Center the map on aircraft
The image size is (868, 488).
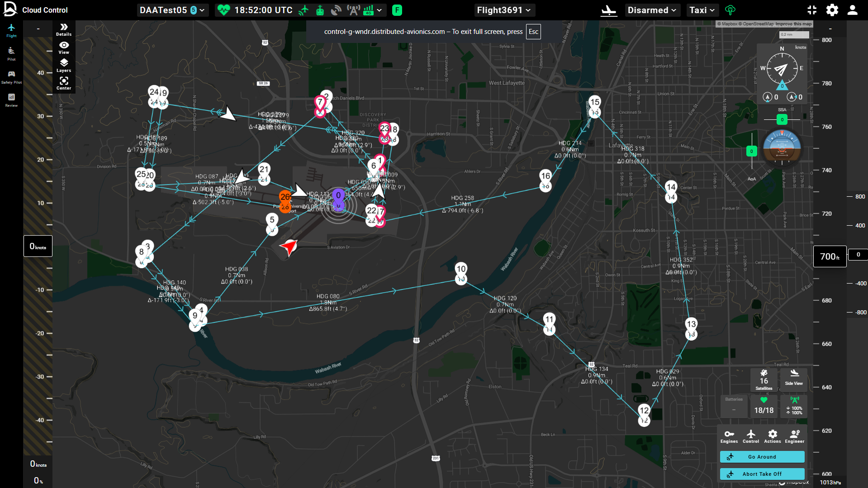pos(64,83)
